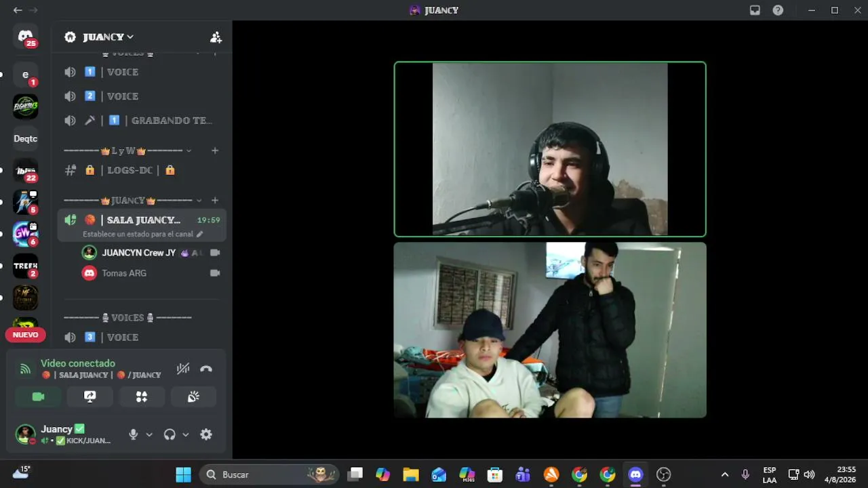Viewport: 868px width, 488px height.
Task: Set a status for the channel
Action: coord(142,234)
